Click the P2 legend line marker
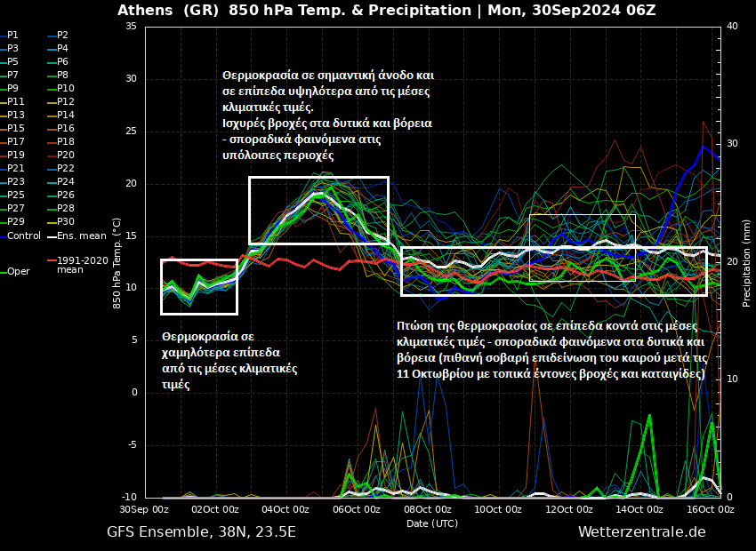 tap(51, 36)
